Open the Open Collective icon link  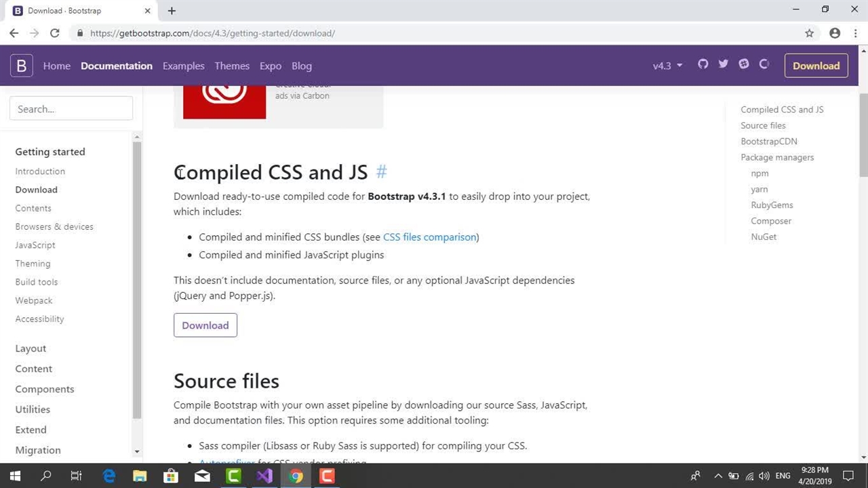764,64
